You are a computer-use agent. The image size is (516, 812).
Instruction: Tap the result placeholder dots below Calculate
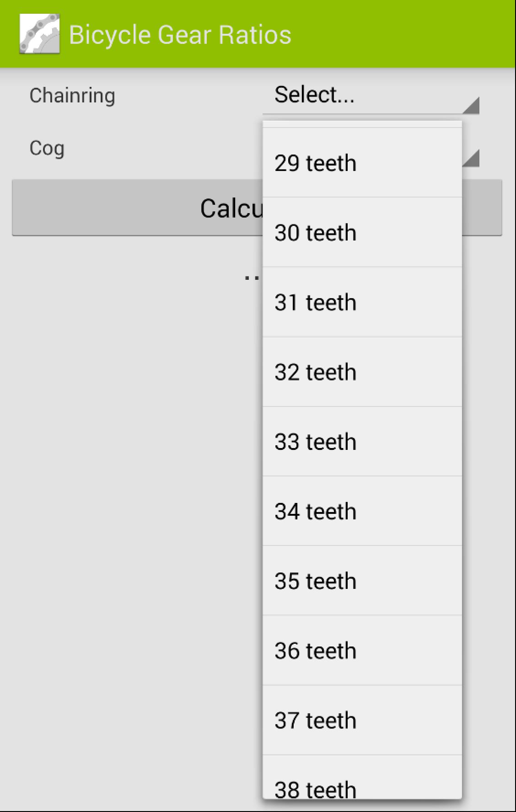click(x=252, y=277)
